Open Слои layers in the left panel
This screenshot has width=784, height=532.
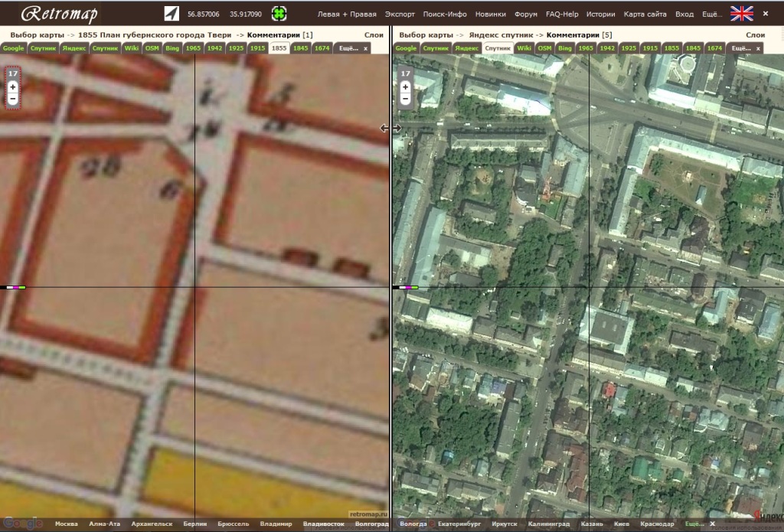point(374,35)
